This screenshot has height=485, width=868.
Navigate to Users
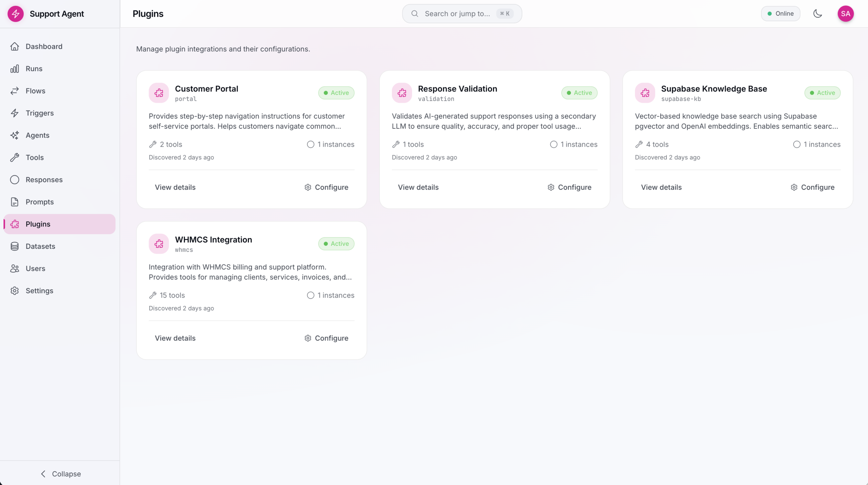60,268
